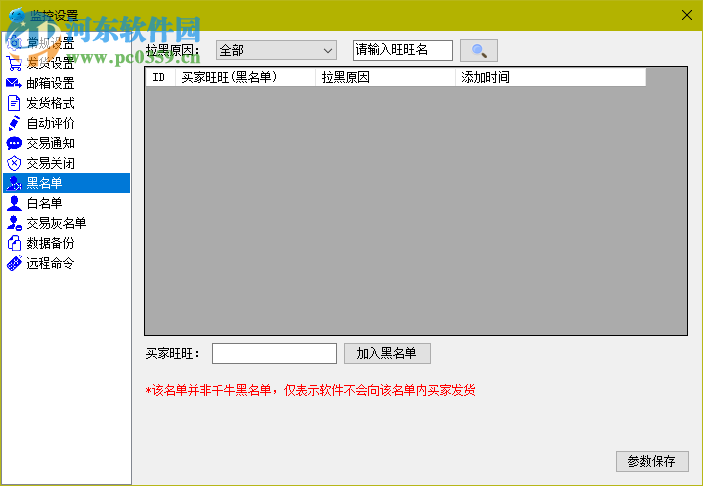
Task: Click the 自动评价 pencil icon
Action: coord(14,123)
